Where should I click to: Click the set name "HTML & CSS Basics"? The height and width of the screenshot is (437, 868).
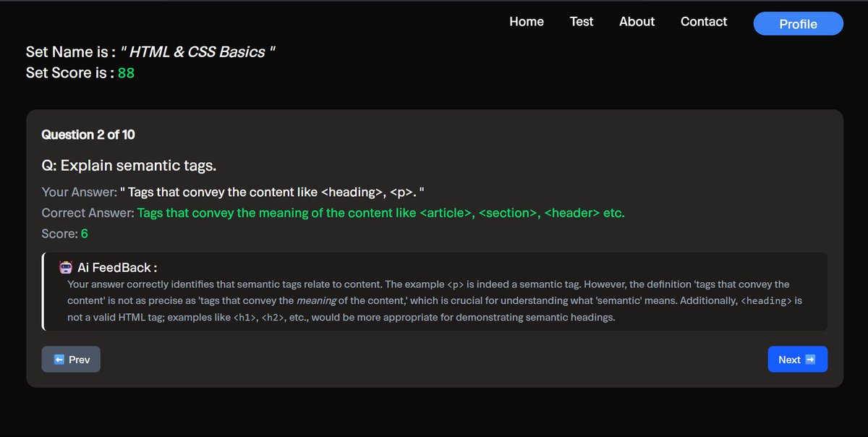[x=197, y=52]
